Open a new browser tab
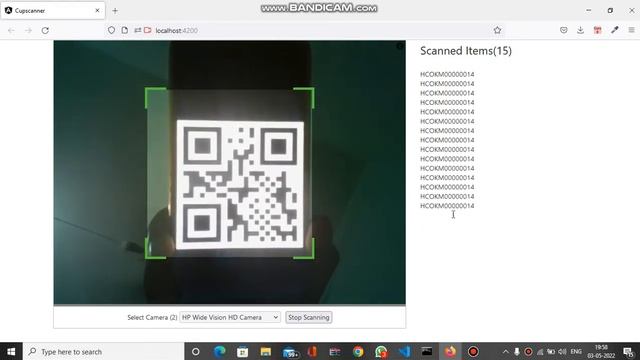The width and height of the screenshot is (640, 360). [x=115, y=11]
